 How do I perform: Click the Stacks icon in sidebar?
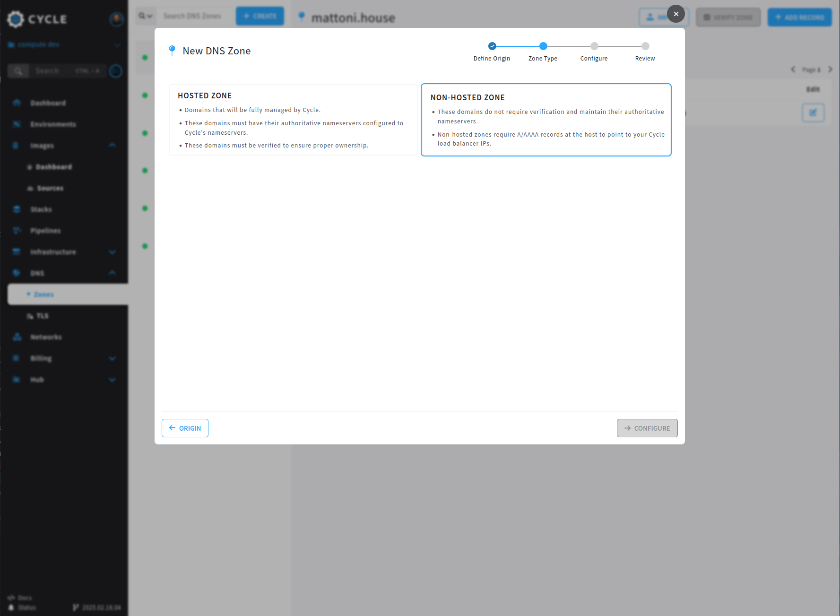(x=17, y=209)
